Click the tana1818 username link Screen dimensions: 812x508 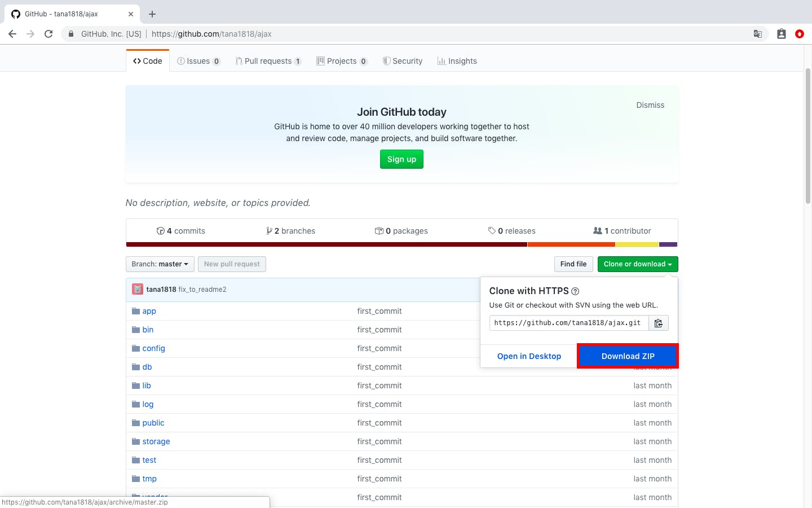(161, 289)
